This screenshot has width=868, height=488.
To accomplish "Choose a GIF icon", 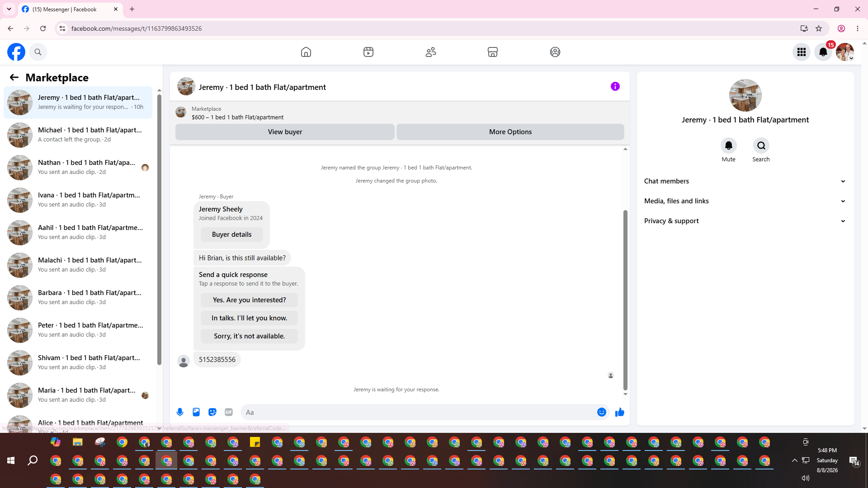I will click(x=229, y=412).
